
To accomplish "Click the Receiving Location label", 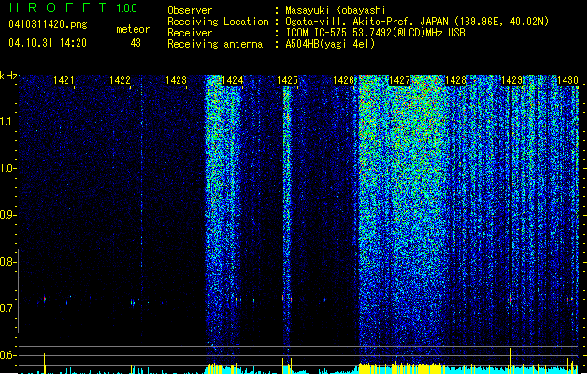I will [218, 22].
